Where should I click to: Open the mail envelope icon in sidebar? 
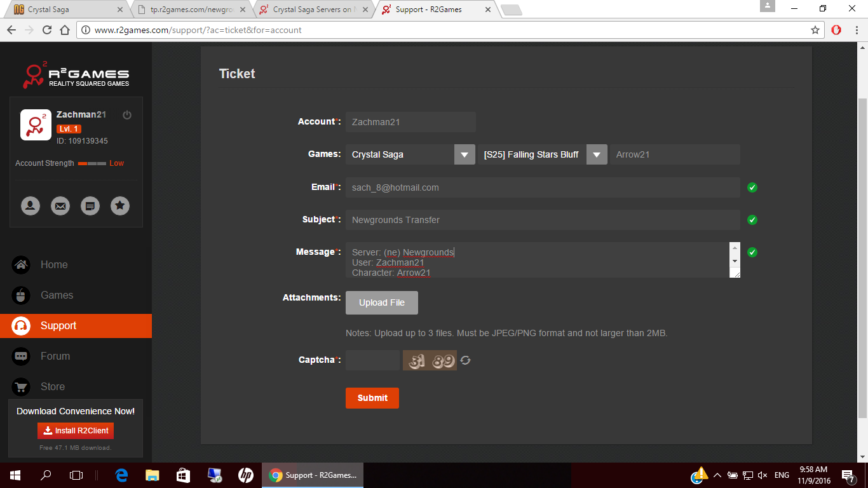(x=60, y=206)
